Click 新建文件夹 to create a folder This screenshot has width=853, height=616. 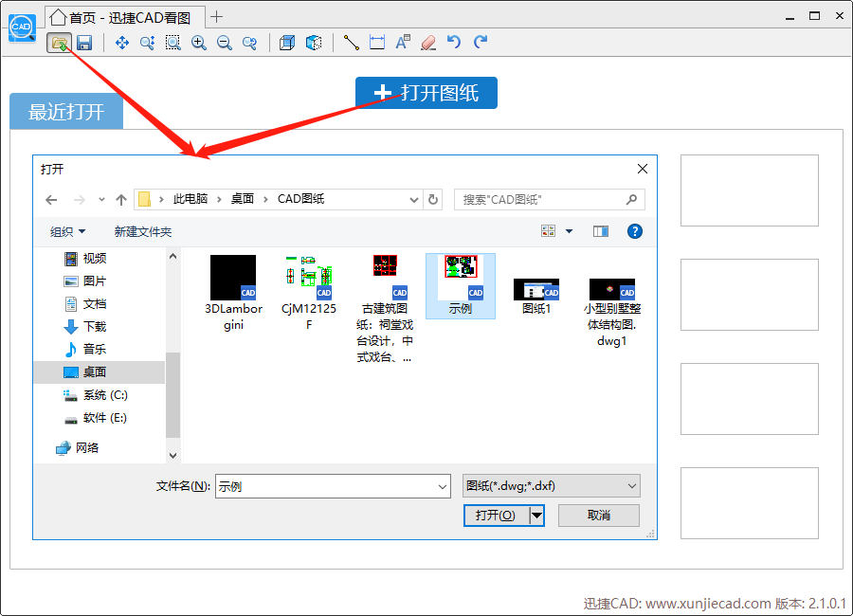143,232
